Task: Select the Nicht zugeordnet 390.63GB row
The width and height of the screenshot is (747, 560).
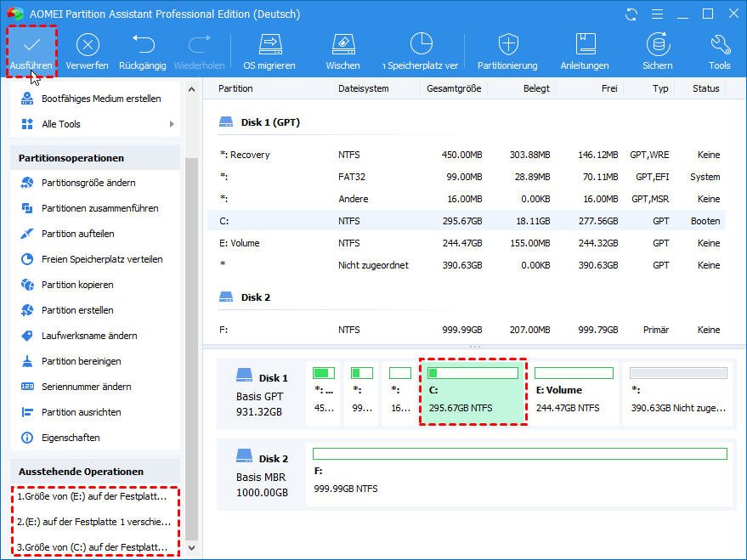Action: [x=467, y=265]
